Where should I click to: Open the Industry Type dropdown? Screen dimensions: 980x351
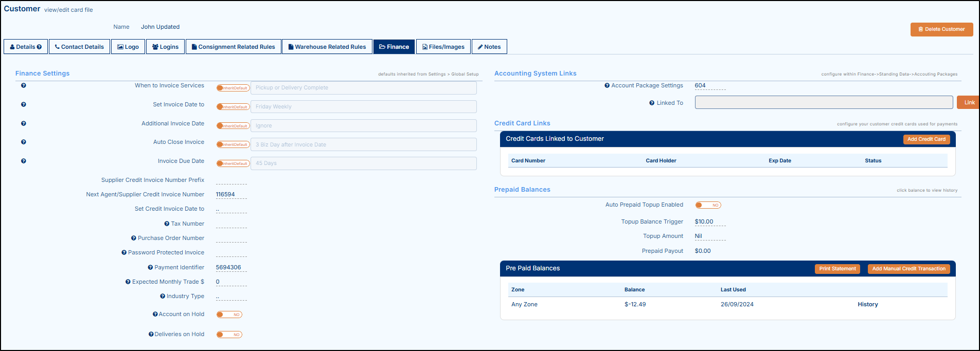click(x=231, y=297)
